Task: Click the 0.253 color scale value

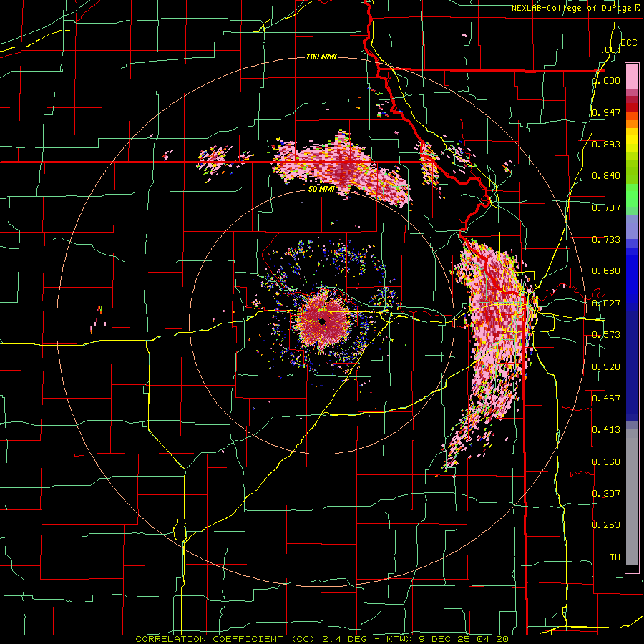Action: pyautogui.click(x=606, y=525)
